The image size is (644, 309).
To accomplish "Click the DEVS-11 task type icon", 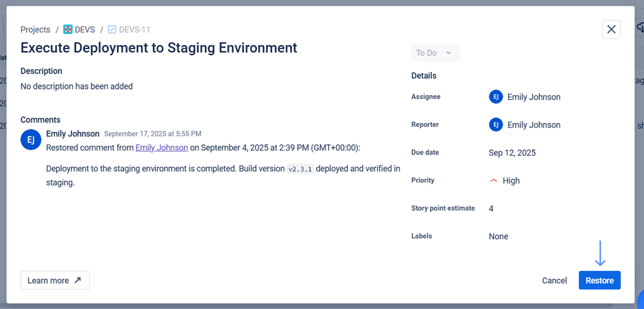I will tap(112, 30).
